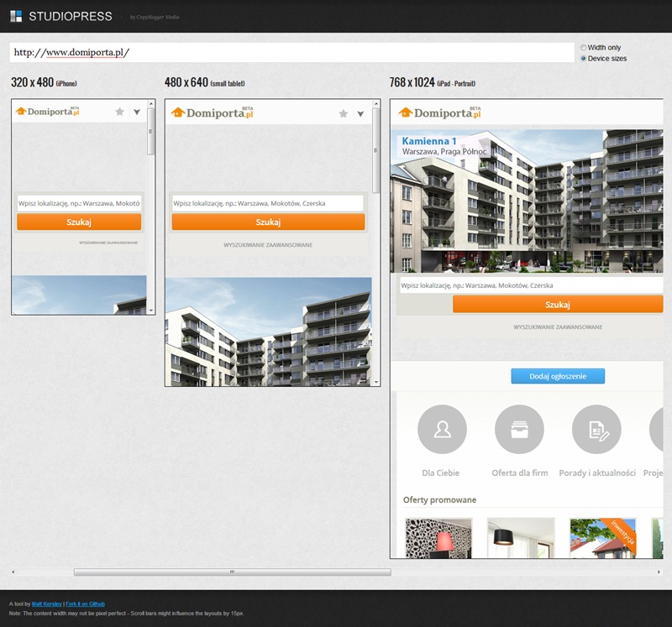The image size is (672, 627).
Task: Click the Dla Ciebie person icon
Action: click(x=441, y=430)
